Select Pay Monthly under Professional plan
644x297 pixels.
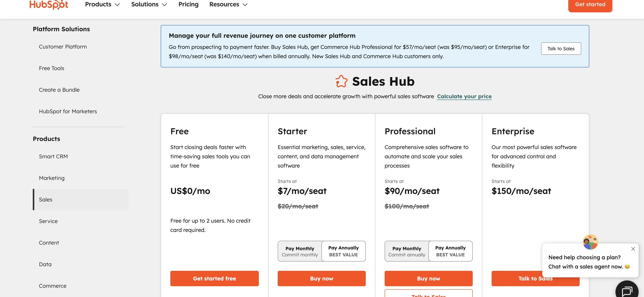tap(407, 251)
